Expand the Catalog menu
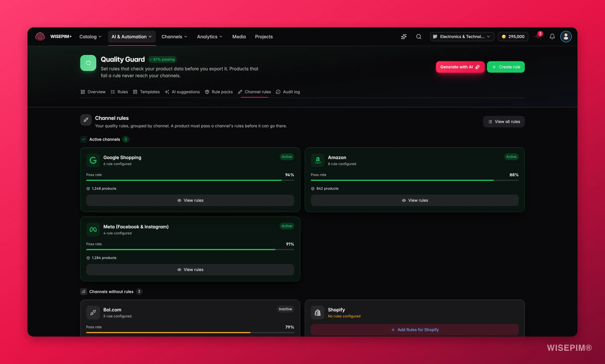 (x=90, y=37)
